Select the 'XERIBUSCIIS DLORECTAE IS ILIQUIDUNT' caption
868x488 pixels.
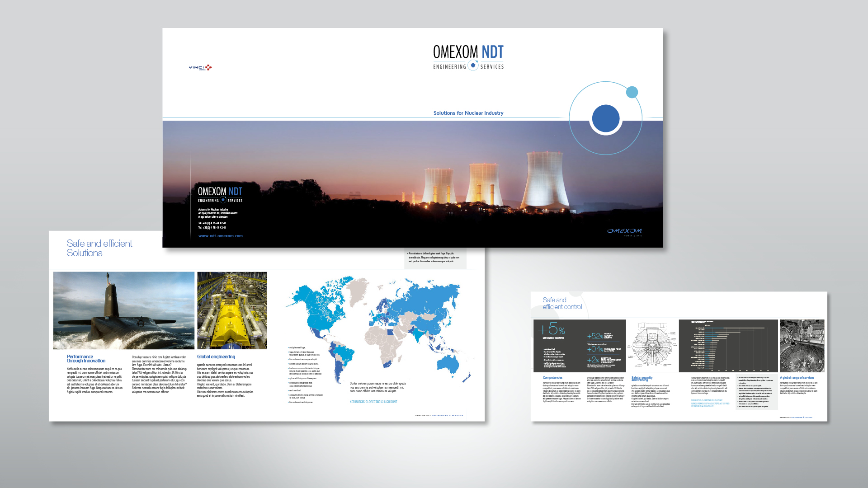373,402
